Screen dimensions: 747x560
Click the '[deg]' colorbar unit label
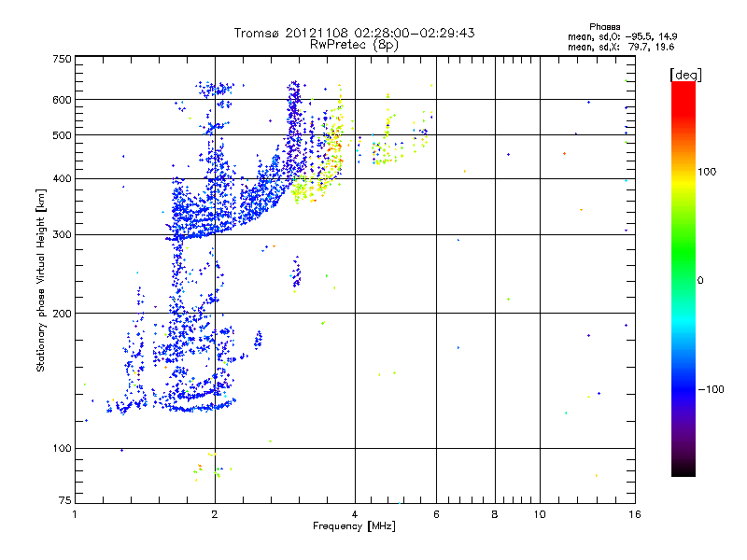pos(685,75)
